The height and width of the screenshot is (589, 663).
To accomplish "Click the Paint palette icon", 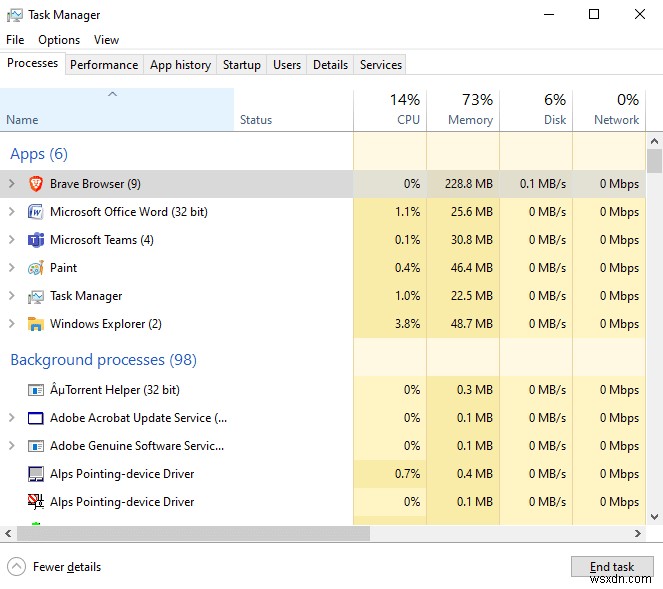I will [36, 268].
